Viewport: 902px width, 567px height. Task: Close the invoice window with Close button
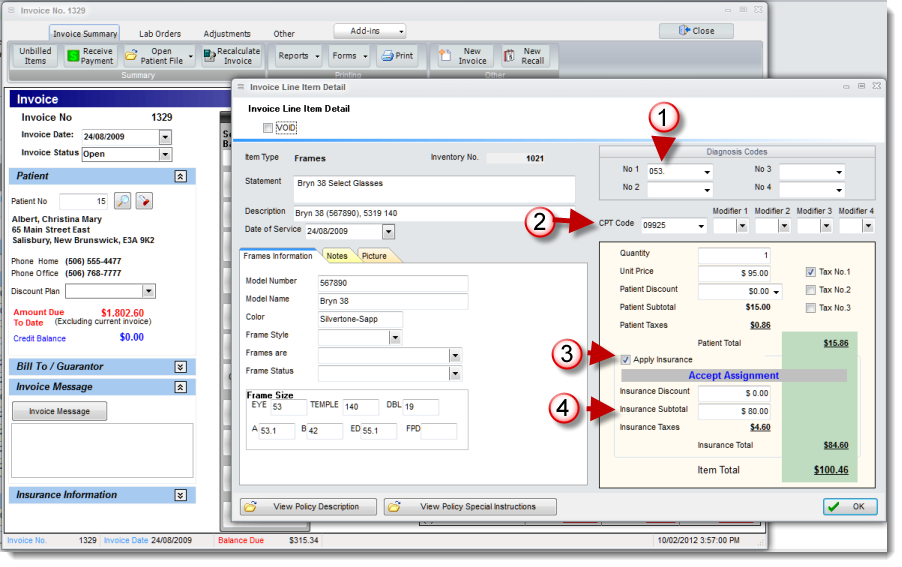(x=696, y=31)
